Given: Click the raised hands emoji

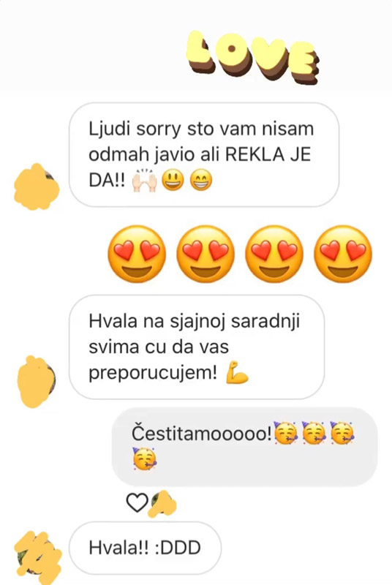Looking at the screenshot, I should point(144,180).
